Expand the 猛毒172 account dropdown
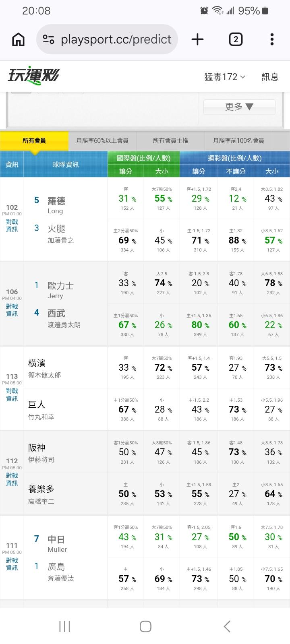The width and height of the screenshot is (290, 644). (x=225, y=77)
